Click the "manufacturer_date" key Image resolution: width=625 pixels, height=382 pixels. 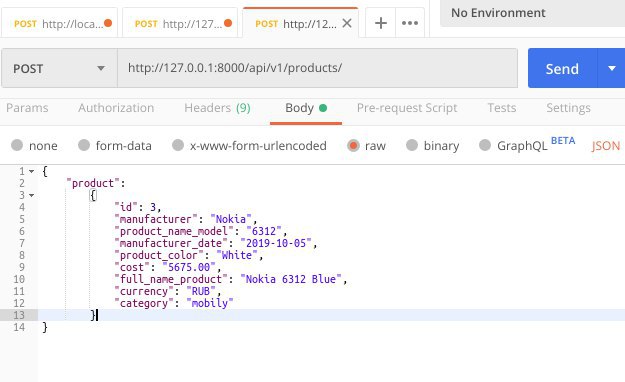point(171,243)
